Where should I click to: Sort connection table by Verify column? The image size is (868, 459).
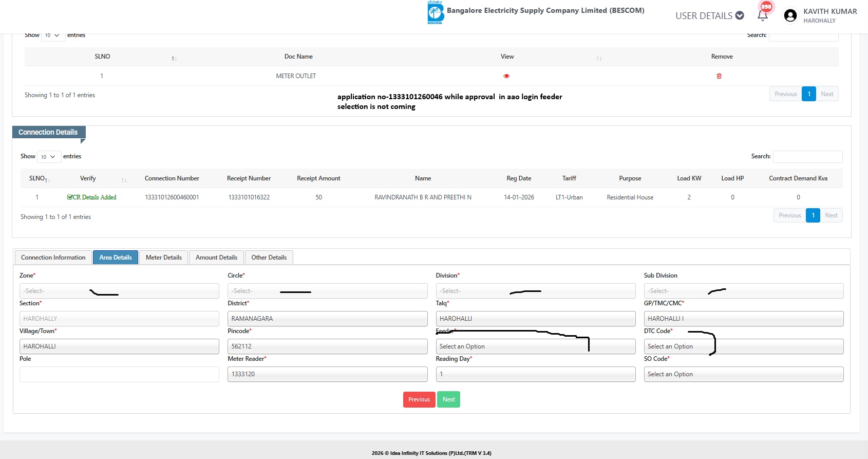[x=124, y=180]
